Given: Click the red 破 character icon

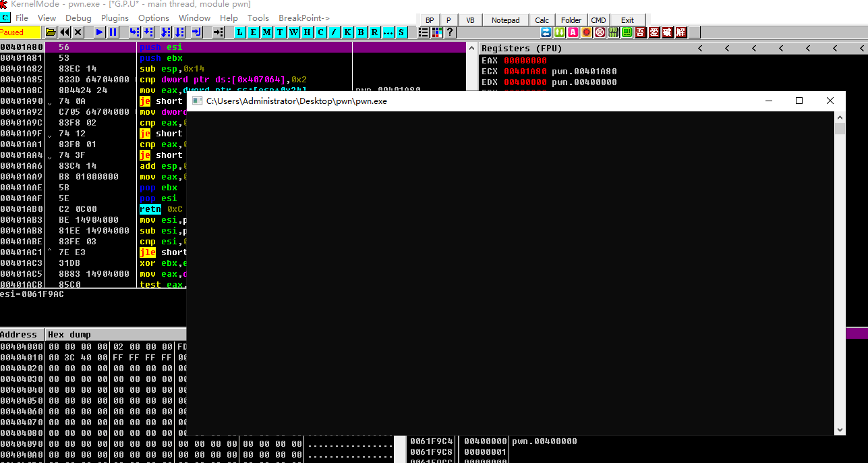Looking at the screenshot, I should [x=668, y=32].
